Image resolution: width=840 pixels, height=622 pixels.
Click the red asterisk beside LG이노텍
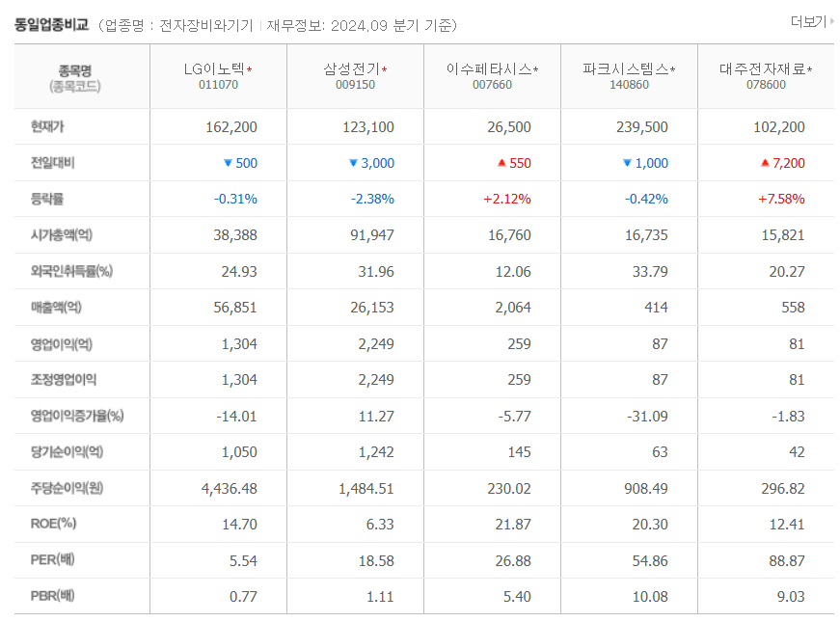click(250, 68)
